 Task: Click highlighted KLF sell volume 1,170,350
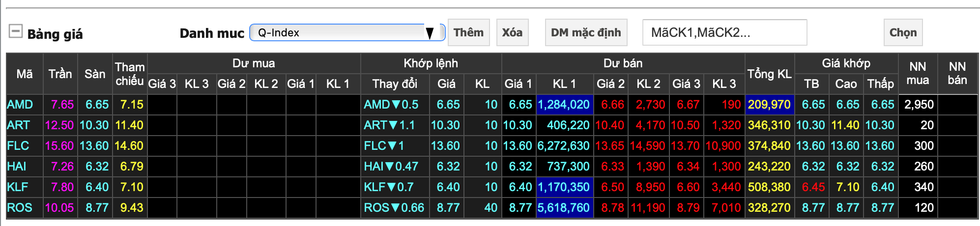pyautogui.click(x=564, y=187)
